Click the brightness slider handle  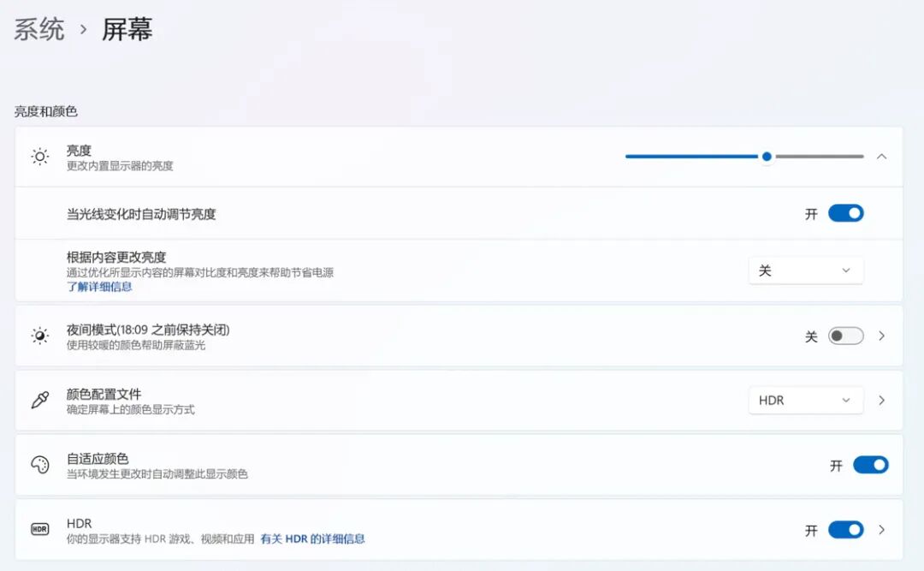pos(767,157)
